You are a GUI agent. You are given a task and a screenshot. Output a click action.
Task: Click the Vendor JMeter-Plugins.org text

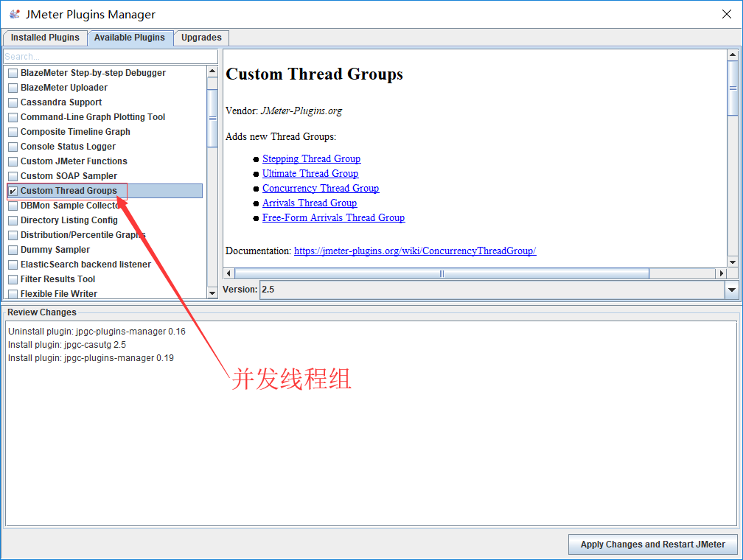283,111
